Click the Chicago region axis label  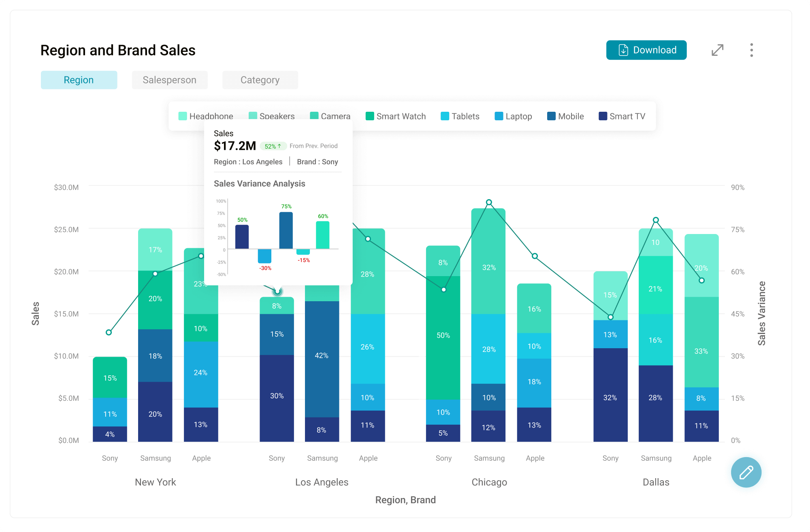(x=489, y=482)
